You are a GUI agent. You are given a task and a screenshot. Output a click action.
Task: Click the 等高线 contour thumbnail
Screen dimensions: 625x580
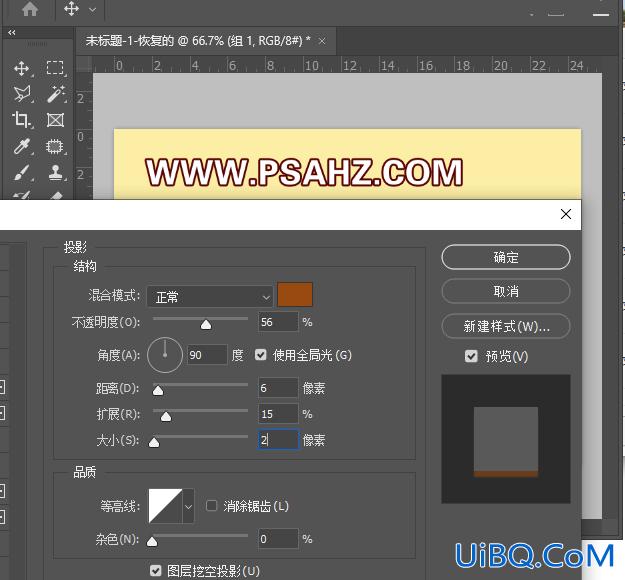click(165, 506)
